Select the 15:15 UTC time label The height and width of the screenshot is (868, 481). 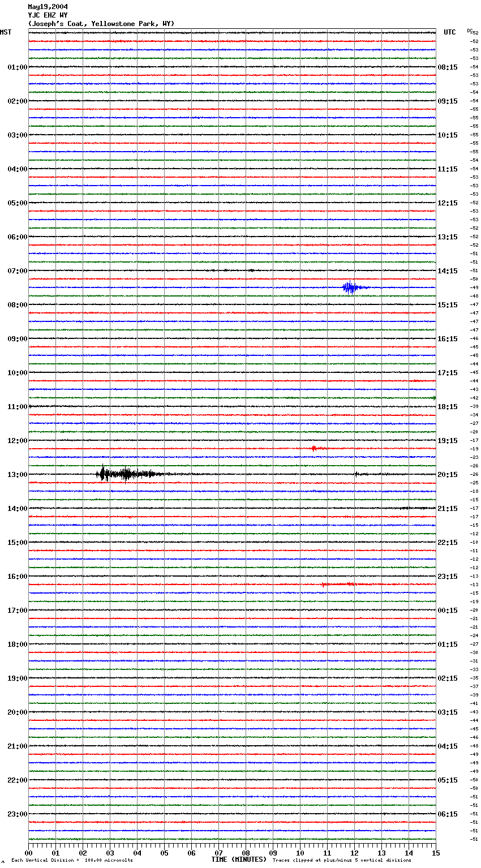tap(448, 305)
